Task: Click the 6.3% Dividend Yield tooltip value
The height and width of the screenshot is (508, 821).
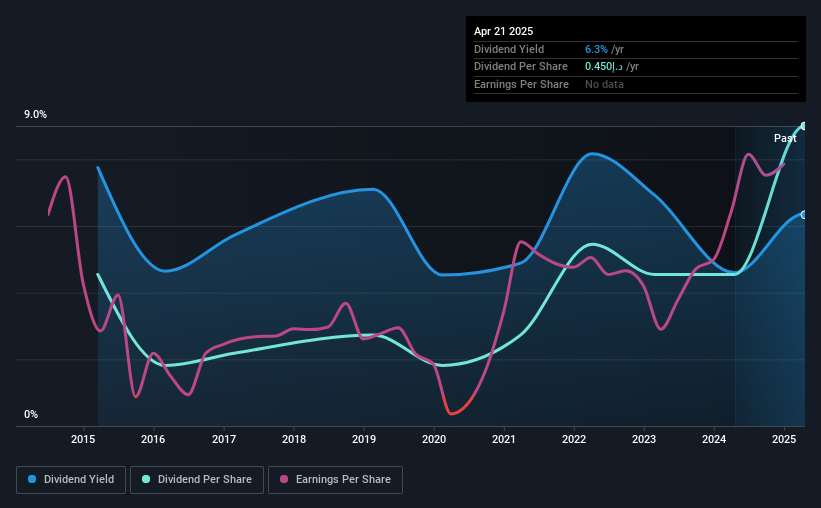Action: point(596,49)
